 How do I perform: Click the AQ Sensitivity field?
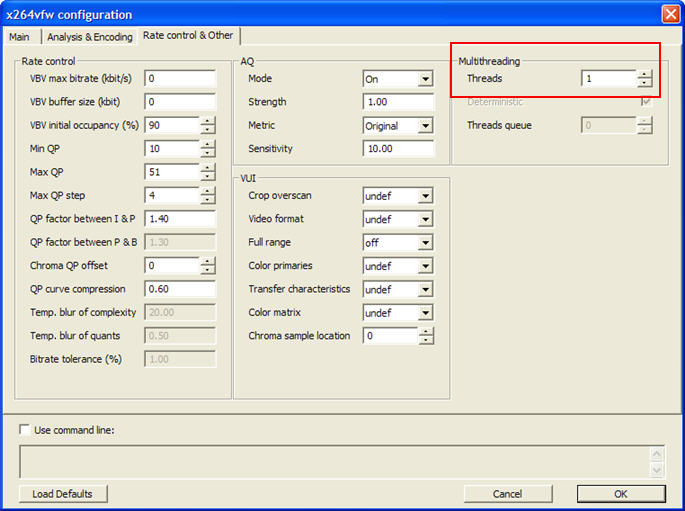pos(398,149)
